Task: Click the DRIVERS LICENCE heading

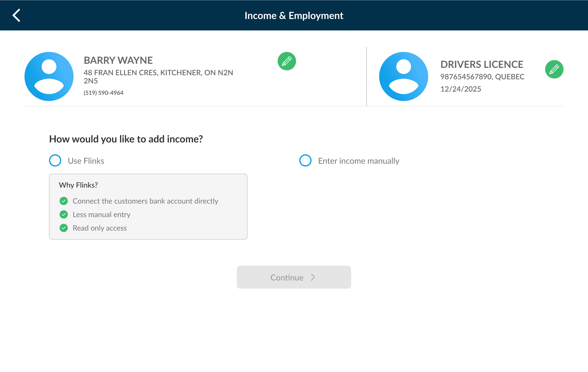Action: 482,65
